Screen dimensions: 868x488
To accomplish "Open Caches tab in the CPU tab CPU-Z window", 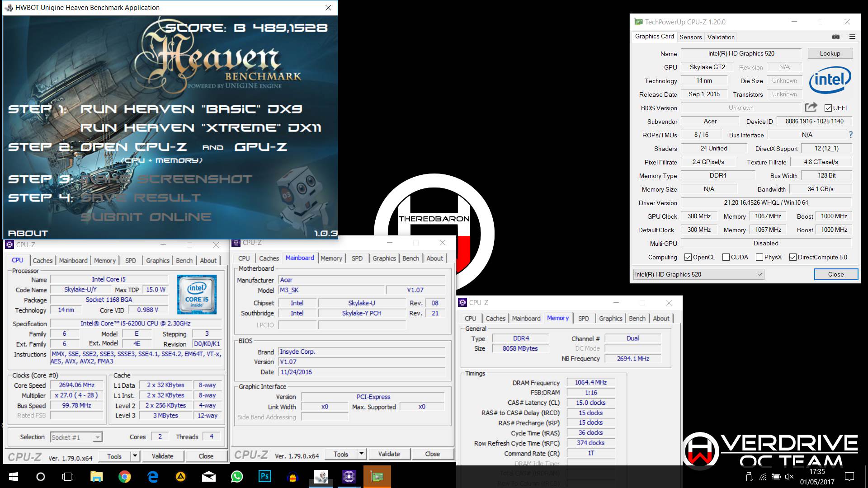I will point(42,260).
